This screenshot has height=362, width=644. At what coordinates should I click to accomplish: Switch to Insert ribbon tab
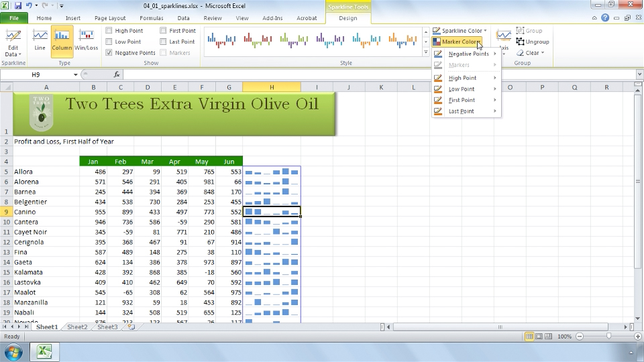[x=72, y=18]
